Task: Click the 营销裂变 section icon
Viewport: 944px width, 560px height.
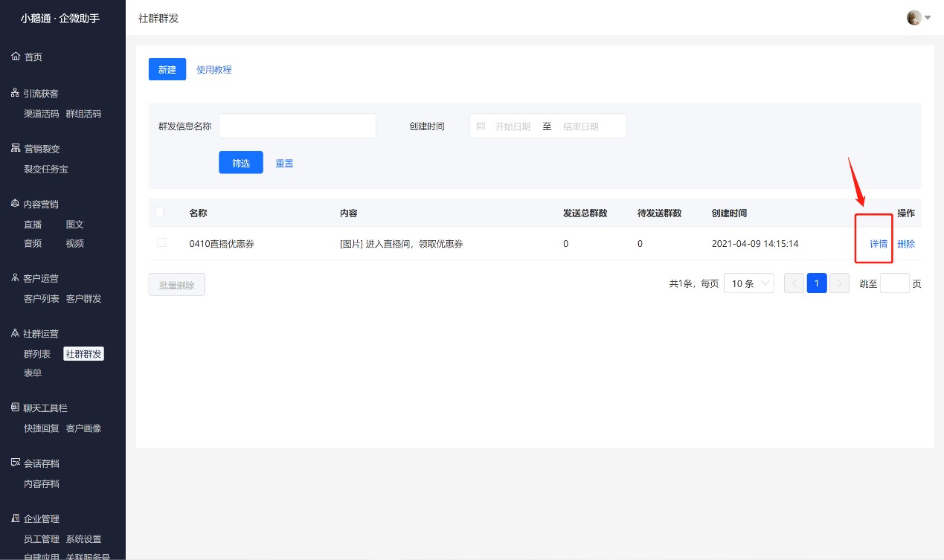Action: 16,148
